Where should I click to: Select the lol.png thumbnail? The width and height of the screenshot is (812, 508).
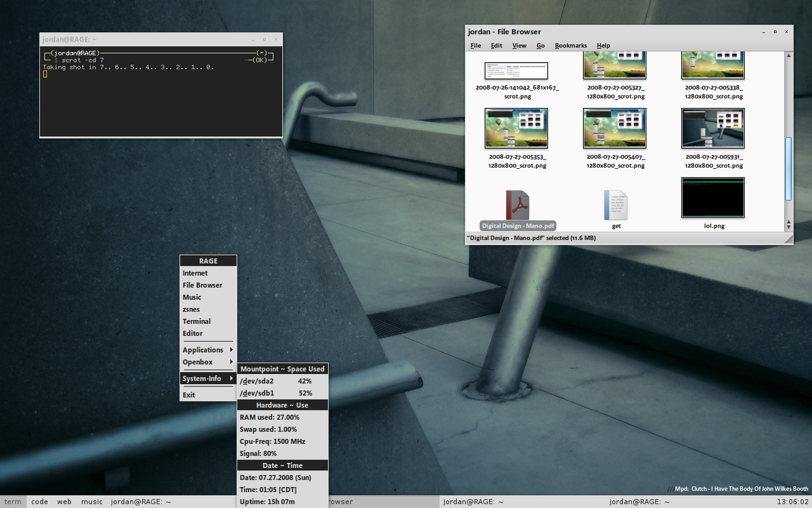point(713,197)
